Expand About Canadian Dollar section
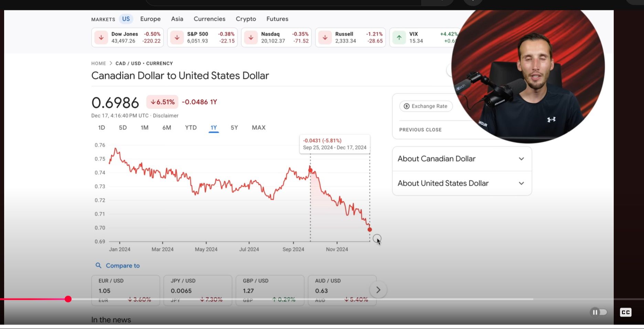This screenshot has height=329, width=644. pos(462,159)
